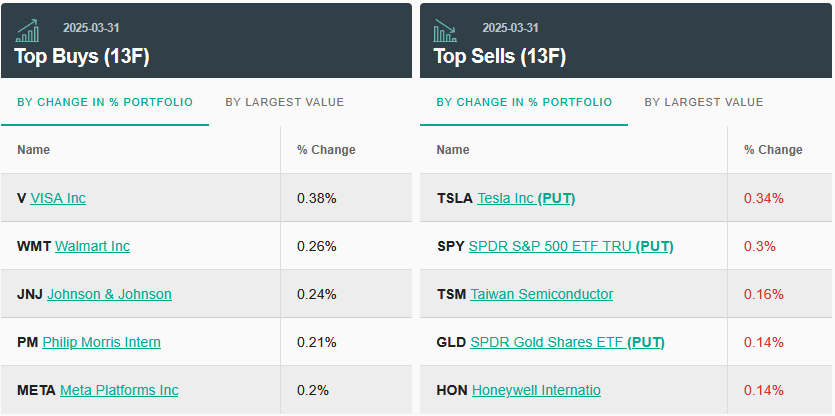
Task: Click the Top Sells '% Change' column header
Action: tap(773, 150)
